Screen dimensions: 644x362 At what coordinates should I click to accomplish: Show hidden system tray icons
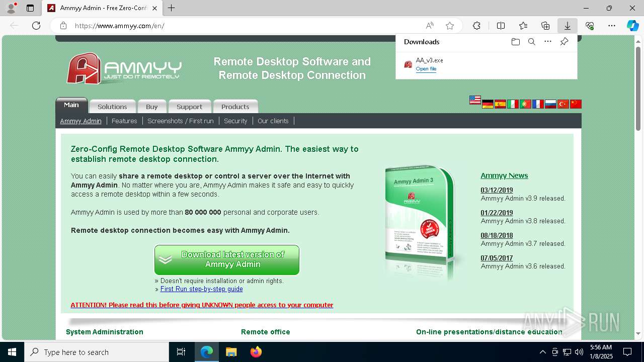542,352
